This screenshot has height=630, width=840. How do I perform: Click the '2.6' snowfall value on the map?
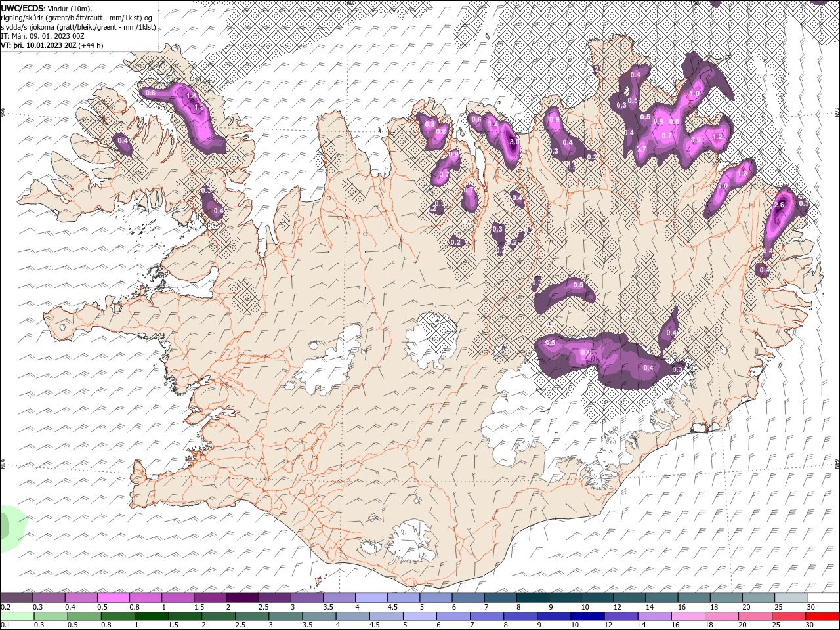pos(779,205)
